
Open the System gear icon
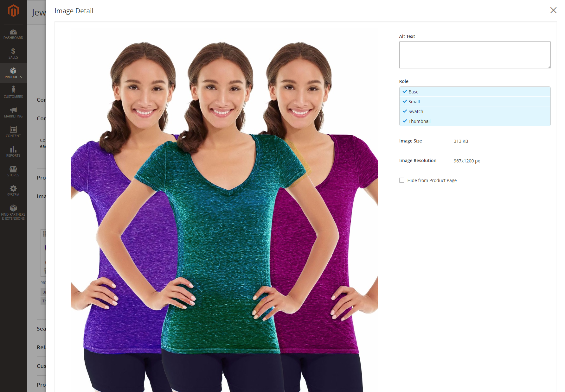(13, 188)
